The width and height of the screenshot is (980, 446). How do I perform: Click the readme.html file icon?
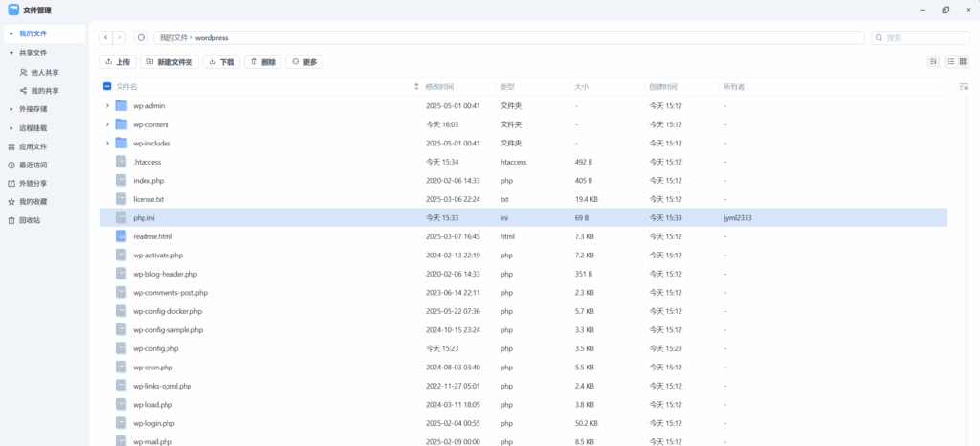(122, 236)
